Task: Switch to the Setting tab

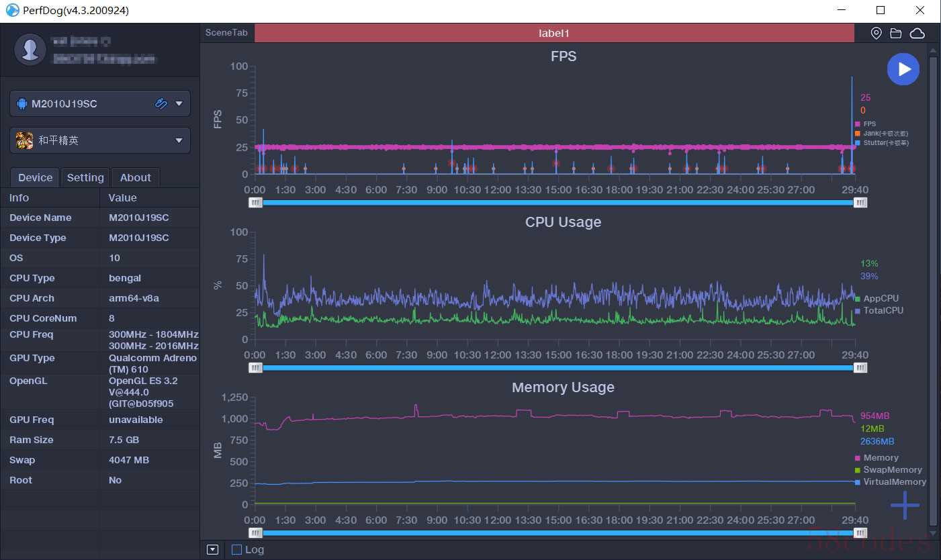Action: pos(85,177)
